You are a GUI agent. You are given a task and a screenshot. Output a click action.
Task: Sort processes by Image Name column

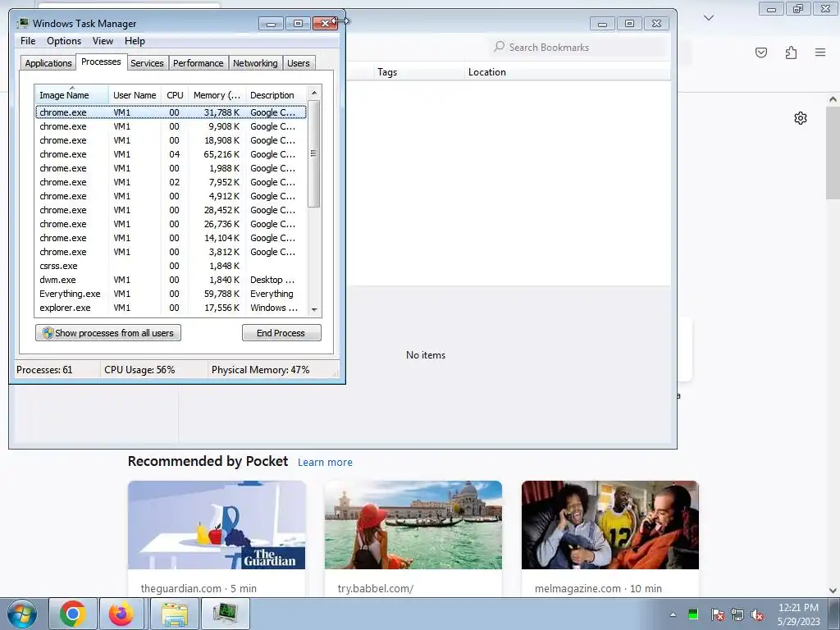click(72, 95)
